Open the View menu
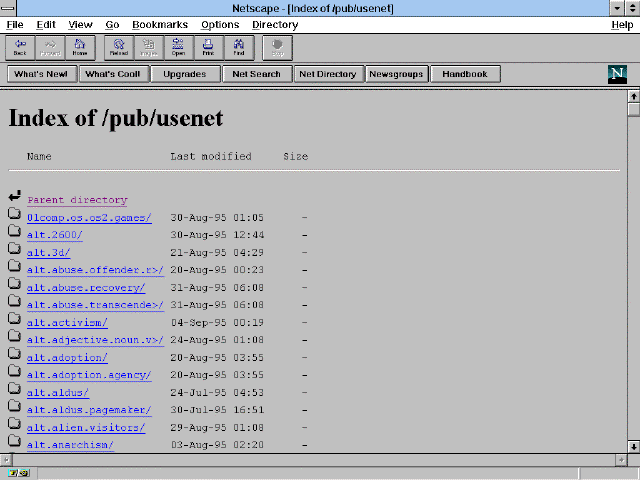 tap(80, 25)
